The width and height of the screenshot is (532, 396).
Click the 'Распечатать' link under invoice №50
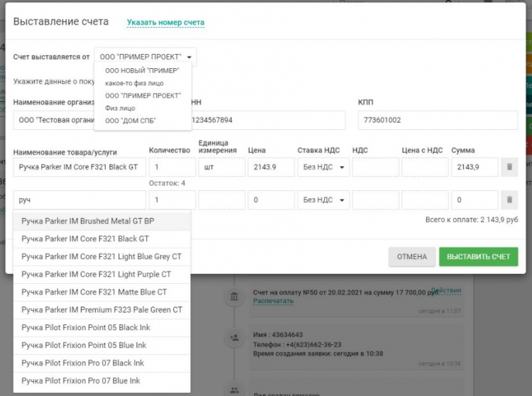pyautogui.click(x=273, y=301)
